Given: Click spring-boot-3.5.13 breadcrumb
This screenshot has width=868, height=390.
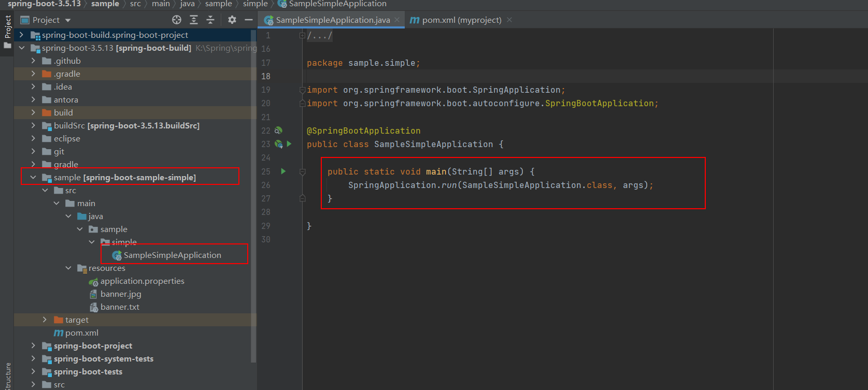Looking at the screenshot, I should tap(44, 4).
